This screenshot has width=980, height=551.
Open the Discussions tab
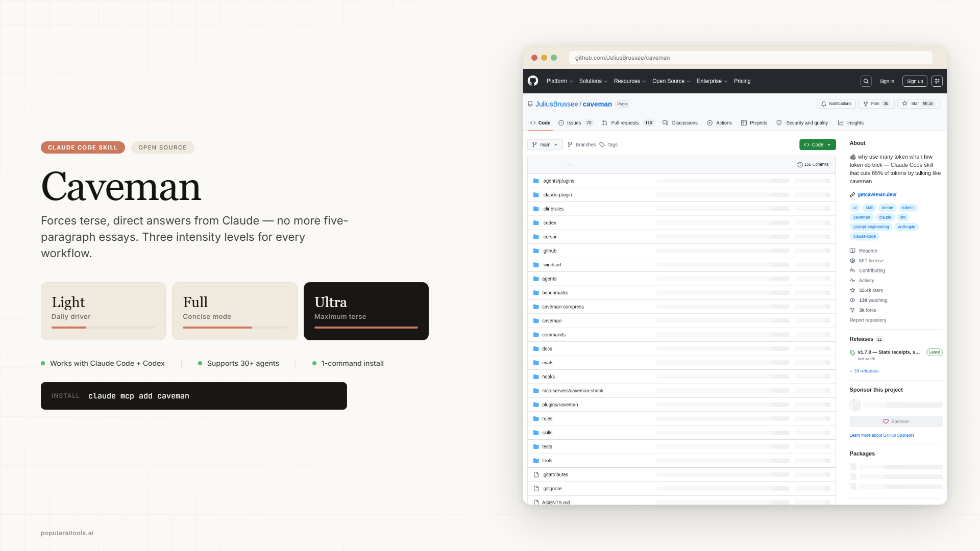[680, 123]
